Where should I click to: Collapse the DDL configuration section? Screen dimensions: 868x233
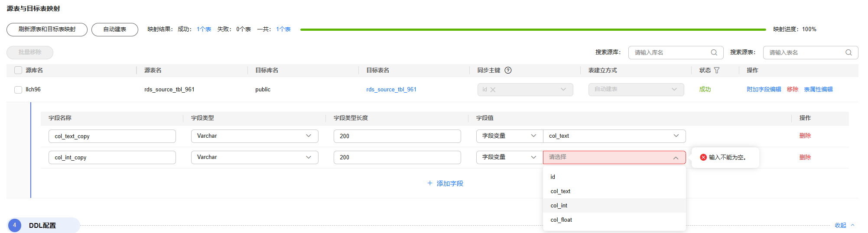pyautogui.click(x=844, y=225)
